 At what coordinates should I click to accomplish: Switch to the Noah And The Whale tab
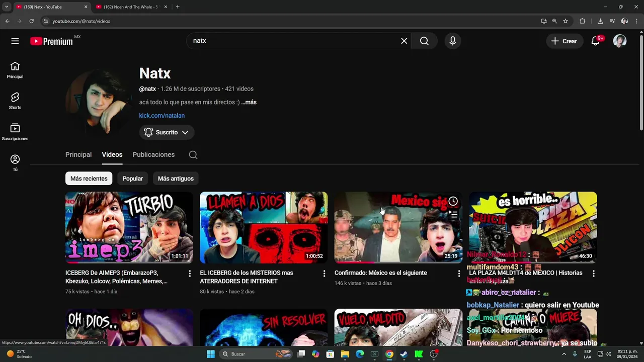pyautogui.click(x=131, y=7)
